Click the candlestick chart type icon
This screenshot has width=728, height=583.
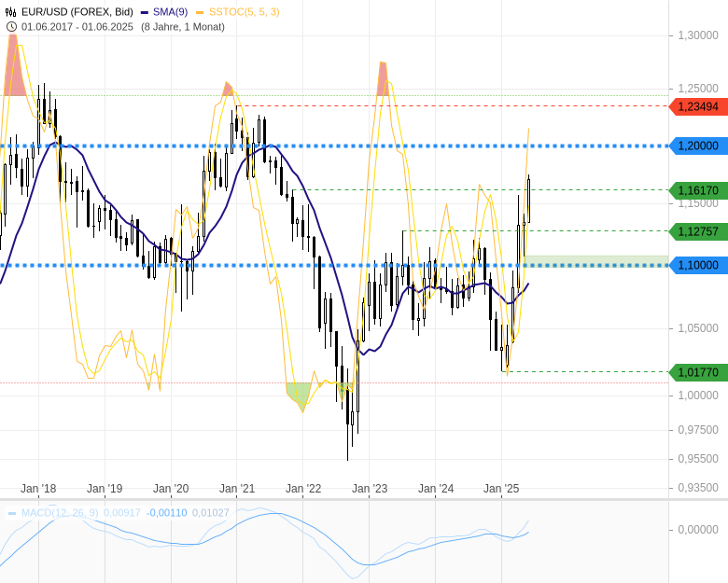10,12
